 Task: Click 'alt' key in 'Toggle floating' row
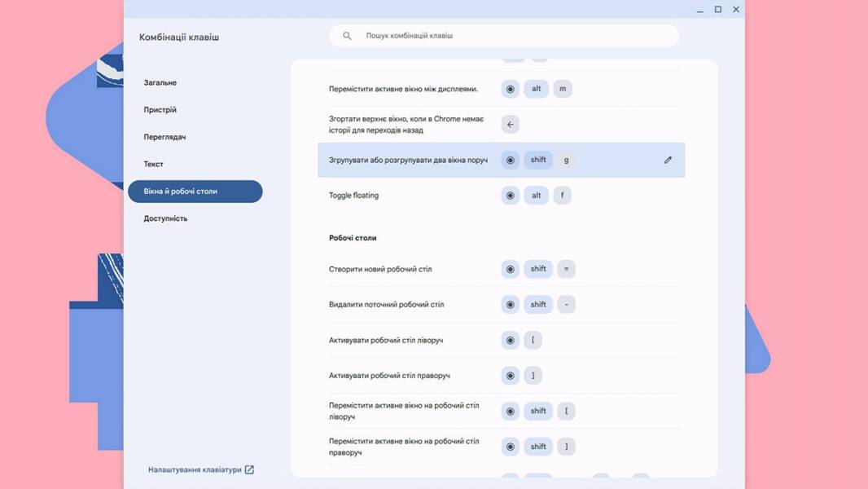536,196
